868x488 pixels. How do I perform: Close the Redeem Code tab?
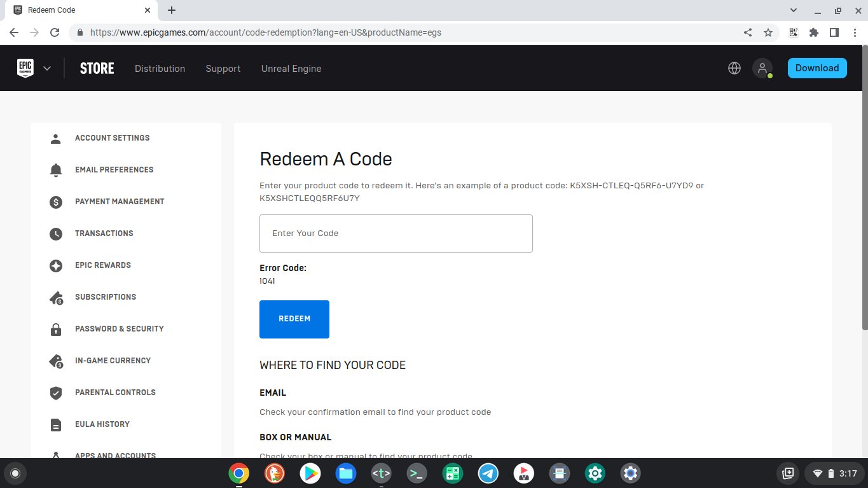coord(148,10)
